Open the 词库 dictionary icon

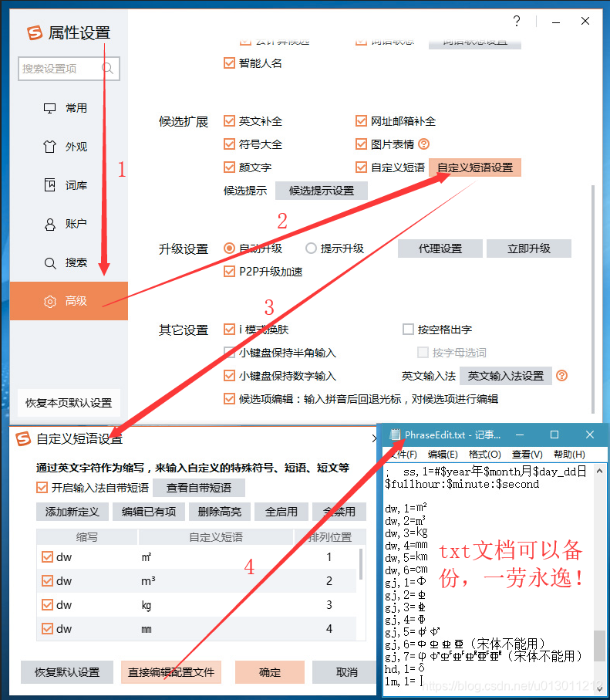(49, 184)
